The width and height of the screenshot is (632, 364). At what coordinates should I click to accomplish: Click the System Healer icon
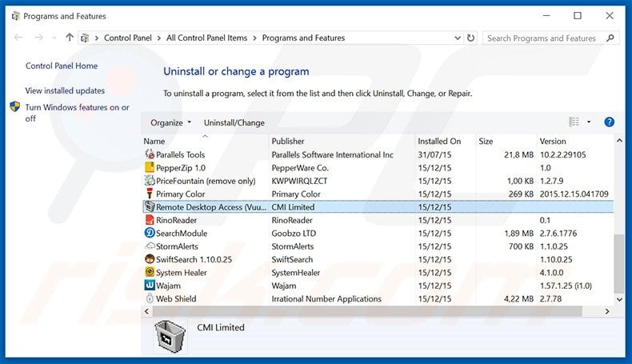coord(150,272)
